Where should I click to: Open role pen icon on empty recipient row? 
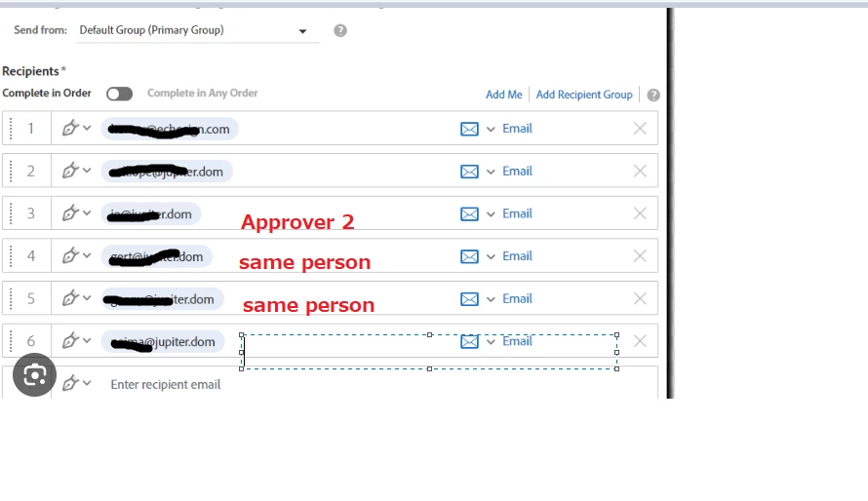pyautogui.click(x=70, y=383)
